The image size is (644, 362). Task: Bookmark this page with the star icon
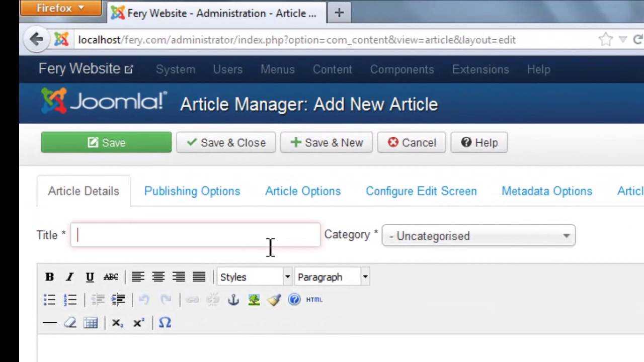pyautogui.click(x=606, y=39)
